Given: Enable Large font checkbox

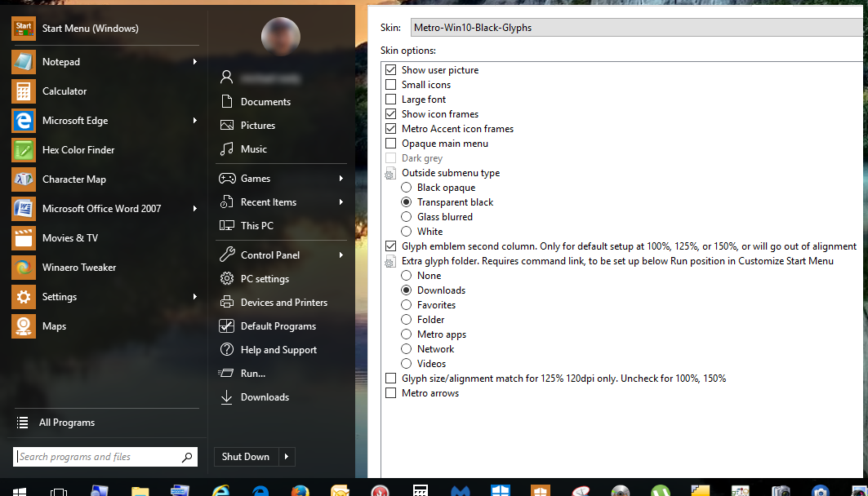Looking at the screenshot, I should pos(391,99).
